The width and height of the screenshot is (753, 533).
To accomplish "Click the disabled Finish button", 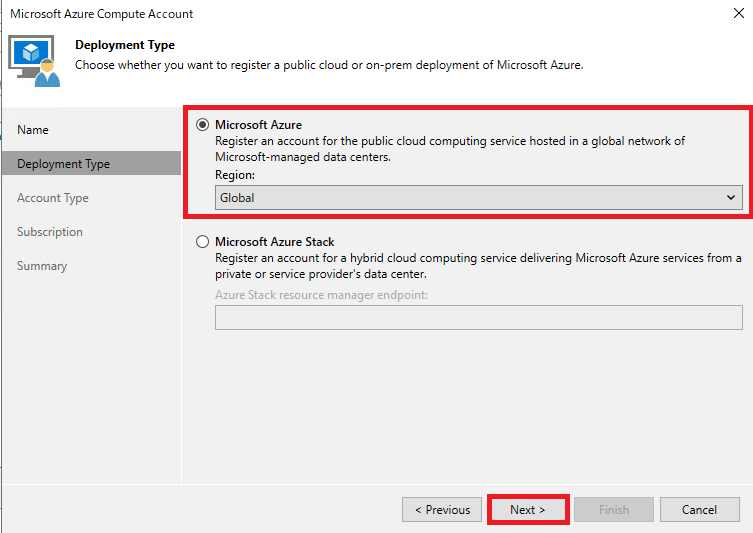I will click(x=614, y=509).
